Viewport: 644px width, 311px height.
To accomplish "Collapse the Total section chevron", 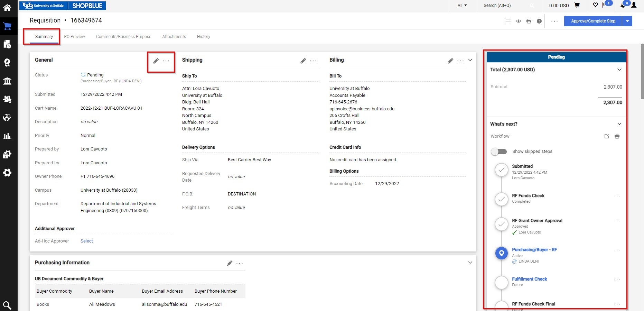I will click(x=619, y=70).
